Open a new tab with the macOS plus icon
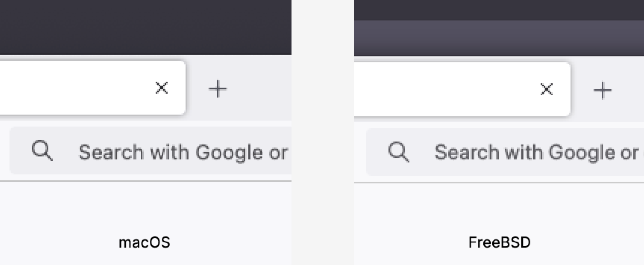 click(x=218, y=89)
